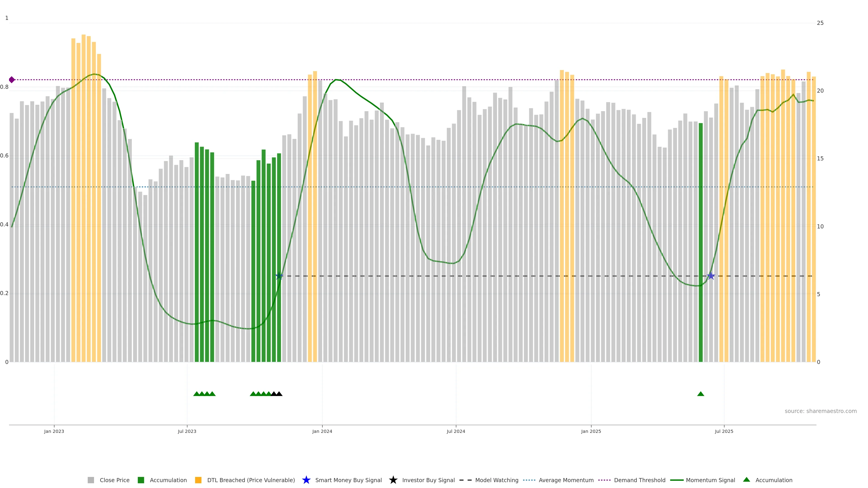Screen dimensions: 868x488
Task: Click the orange DTL Breached legend swatch
Action: click(x=198, y=480)
